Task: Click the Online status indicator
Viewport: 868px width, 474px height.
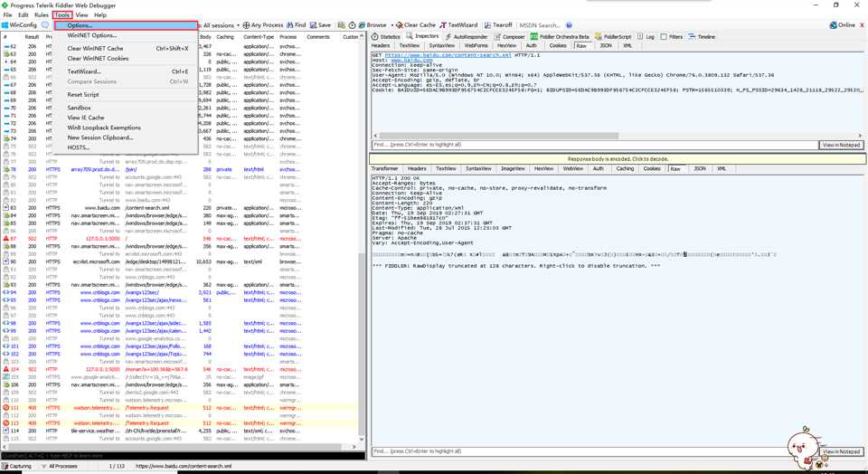Action: point(842,25)
